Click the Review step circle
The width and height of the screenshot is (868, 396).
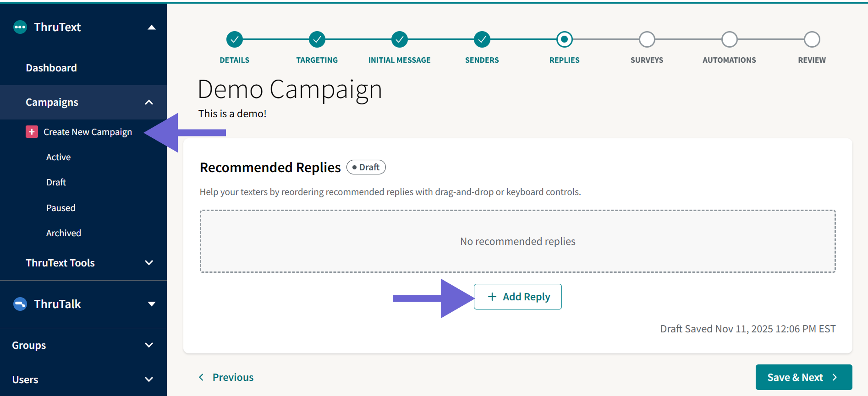click(812, 39)
